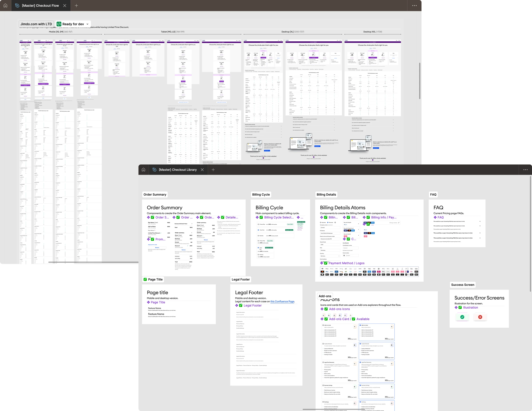Switch to [Master] Checkout Flow tab
This screenshot has width=532, height=411.
coord(40,5)
